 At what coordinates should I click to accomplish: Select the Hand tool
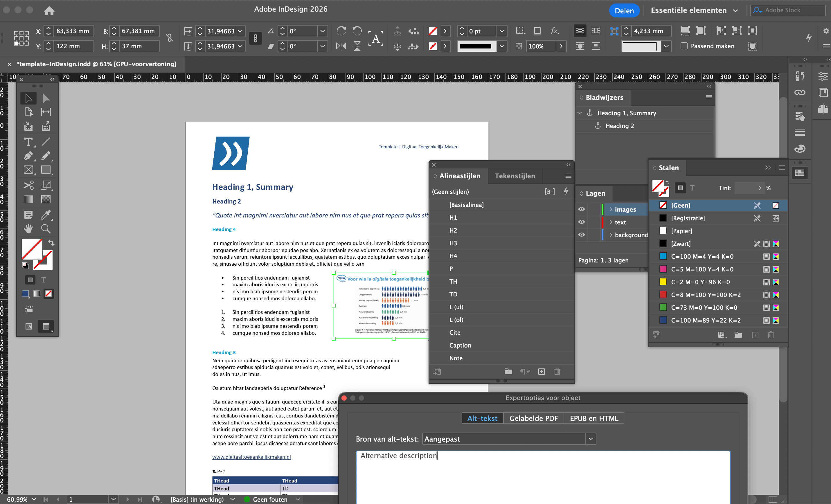tap(28, 228)
